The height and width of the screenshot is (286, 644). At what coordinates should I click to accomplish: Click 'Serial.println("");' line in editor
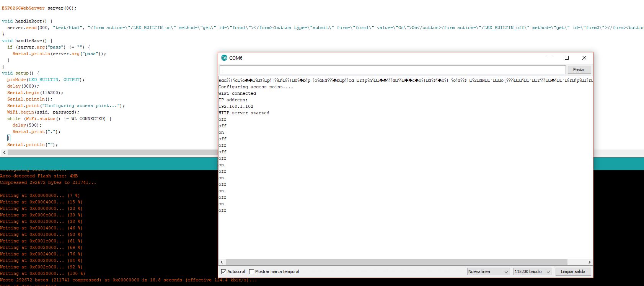(33, 145)
